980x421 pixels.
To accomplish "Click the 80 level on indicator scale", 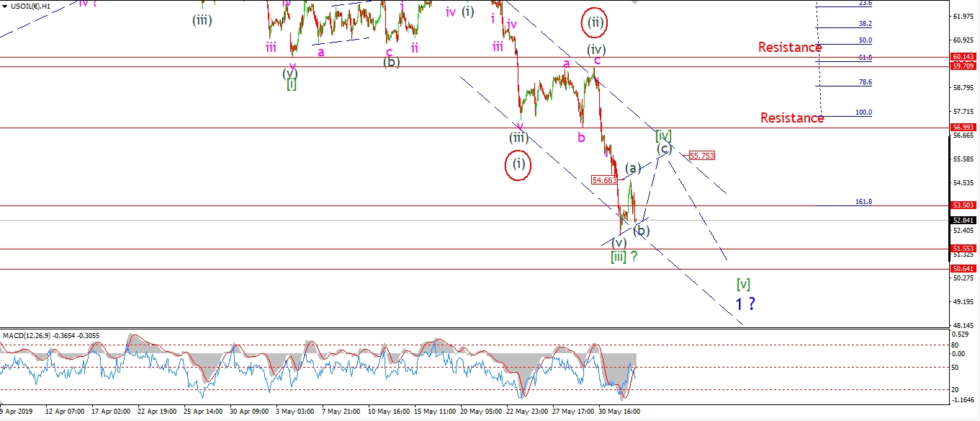I will [956, 345].
